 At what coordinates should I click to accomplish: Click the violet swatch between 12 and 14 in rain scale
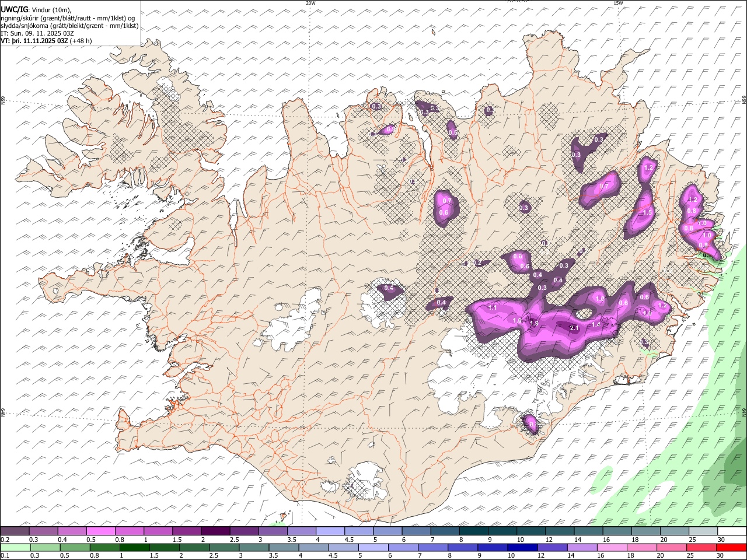[551, 547]
